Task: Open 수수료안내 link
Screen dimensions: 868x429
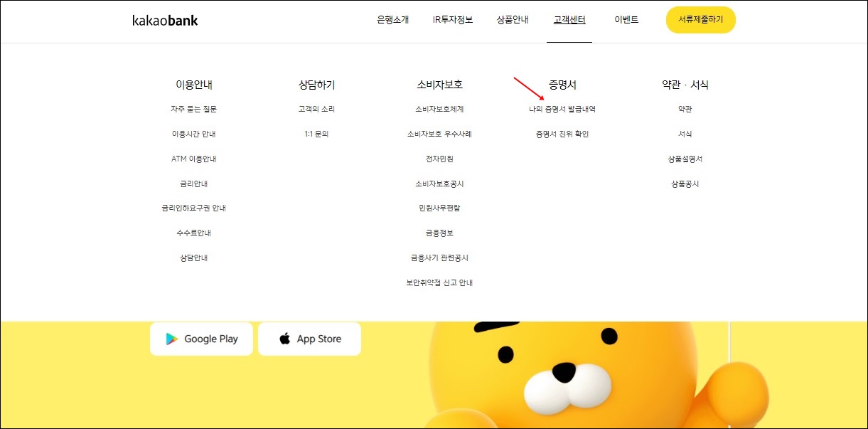Action: pyautogui.click(x=194, y=233)
